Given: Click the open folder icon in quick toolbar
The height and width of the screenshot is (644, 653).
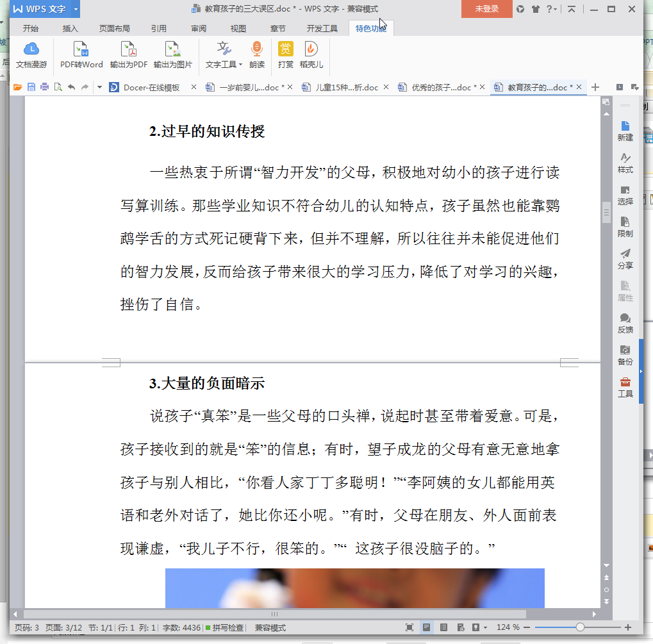Looking at the screenshot, I should pyautogui.click(x=17, y=87).
